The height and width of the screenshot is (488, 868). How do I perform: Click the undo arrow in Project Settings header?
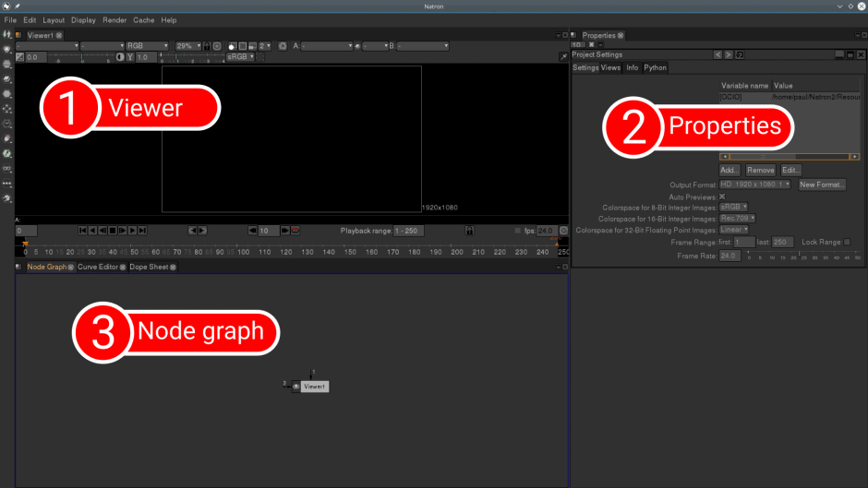[717, 55]
